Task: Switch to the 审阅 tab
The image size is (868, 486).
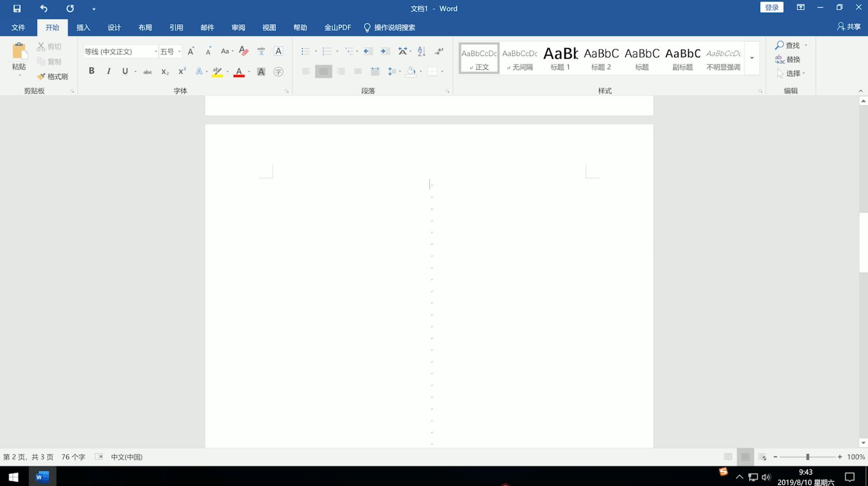Action: tap(238, 28)
